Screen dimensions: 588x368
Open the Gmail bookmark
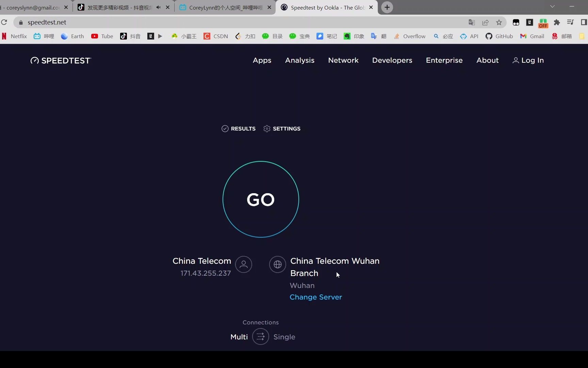532,36
